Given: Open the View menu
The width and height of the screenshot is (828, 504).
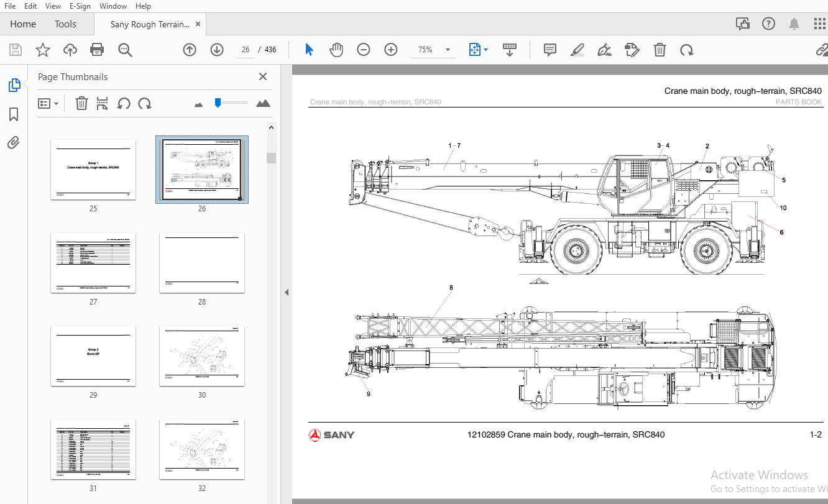Looking at the screenshot, I should pos(53,6).
